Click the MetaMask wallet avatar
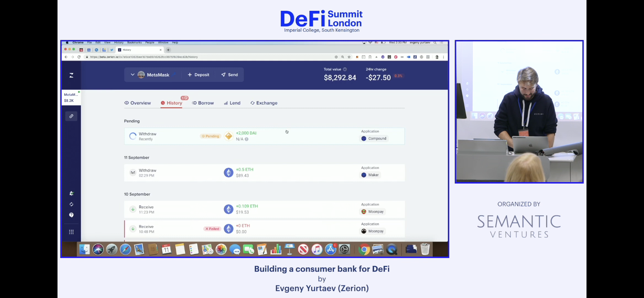644x298 pixels. (x=141, y=74)
